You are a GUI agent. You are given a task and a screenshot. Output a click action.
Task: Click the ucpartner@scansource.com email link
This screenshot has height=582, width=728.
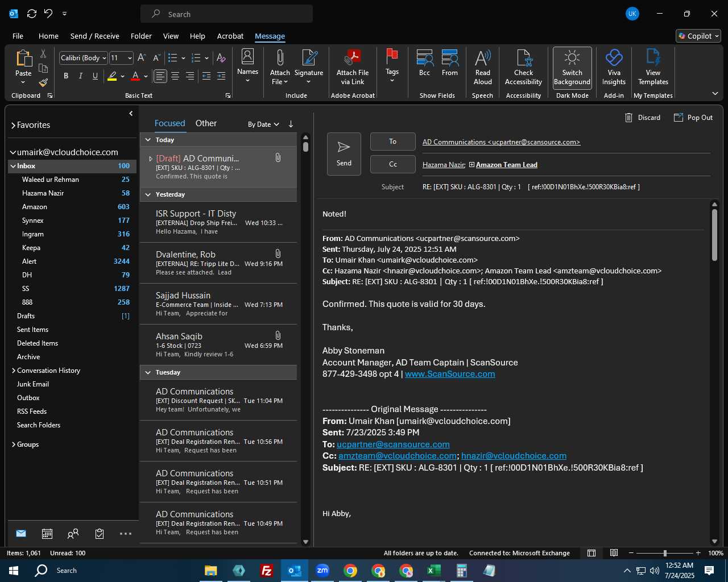393,444
